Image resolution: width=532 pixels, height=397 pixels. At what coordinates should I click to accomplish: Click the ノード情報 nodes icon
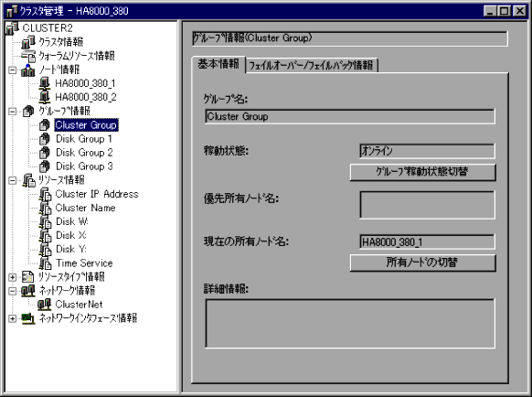(x=27, y=70)
